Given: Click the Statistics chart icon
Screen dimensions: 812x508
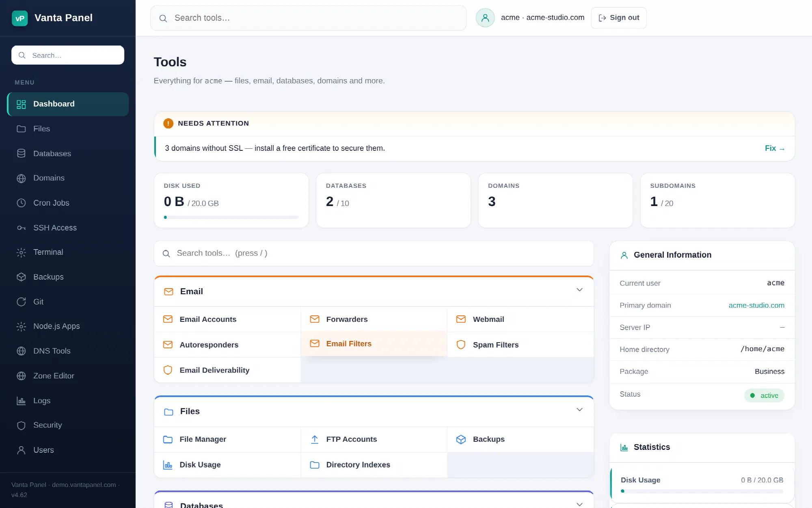Looking at the screenshot, I should 624,447.
